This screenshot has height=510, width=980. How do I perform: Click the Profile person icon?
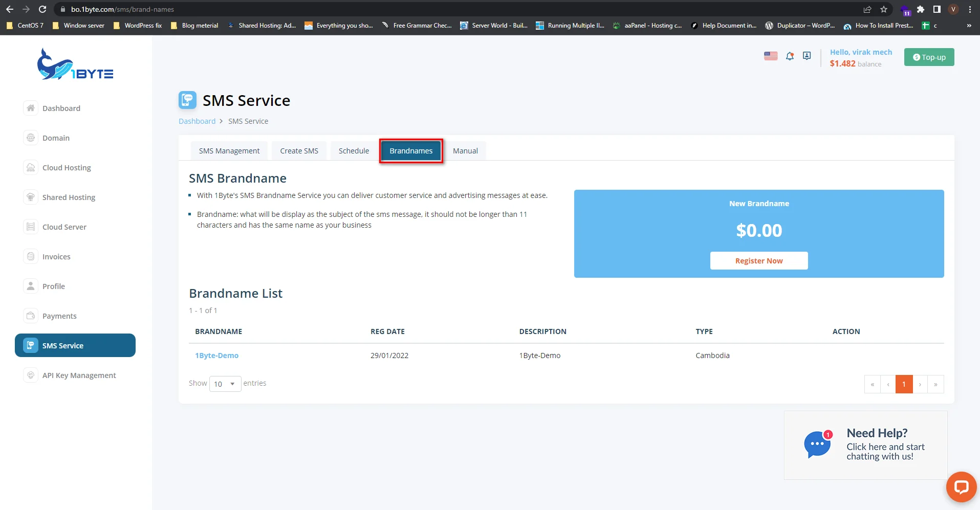coord(31,286)
